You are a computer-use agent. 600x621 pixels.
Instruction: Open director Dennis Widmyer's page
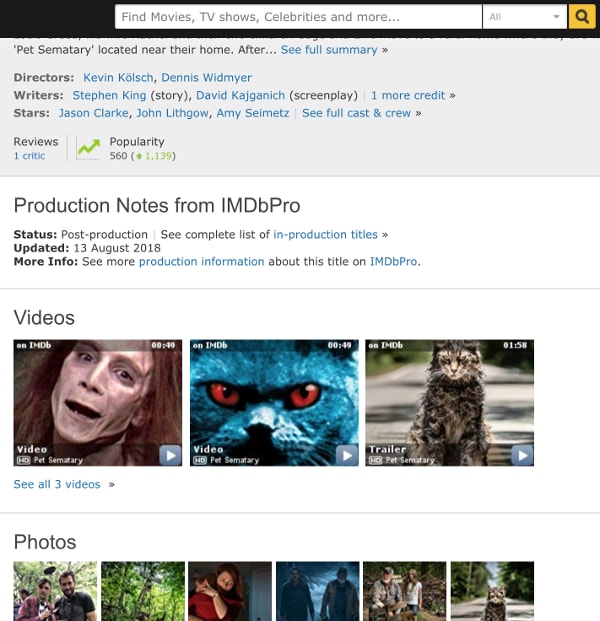(x=206, y=78)
